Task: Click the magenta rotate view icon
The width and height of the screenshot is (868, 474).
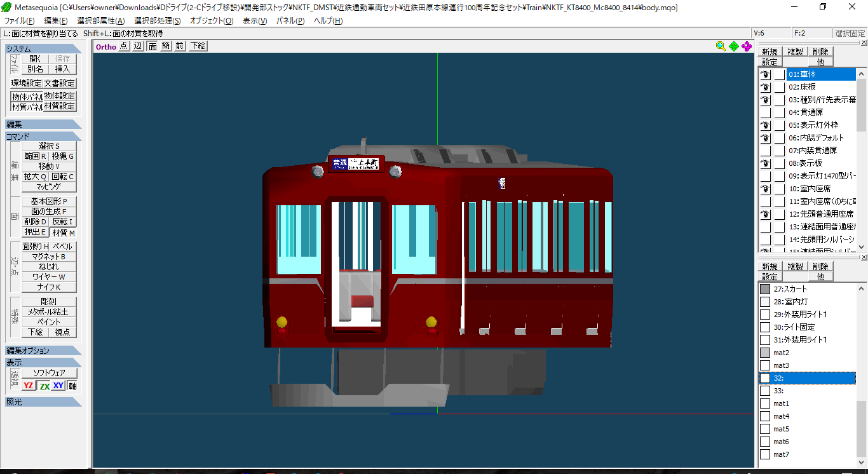Action: pos(747,46)
